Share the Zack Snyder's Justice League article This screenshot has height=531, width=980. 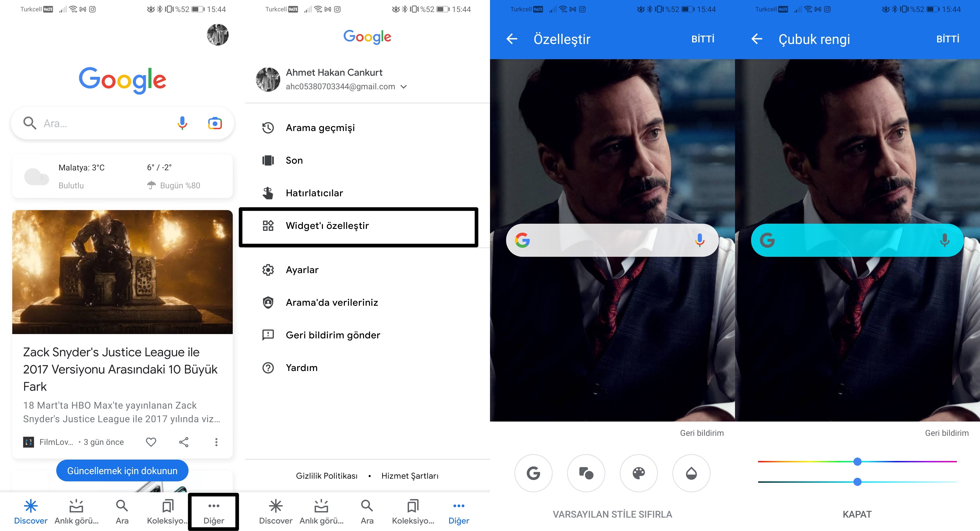183,442
